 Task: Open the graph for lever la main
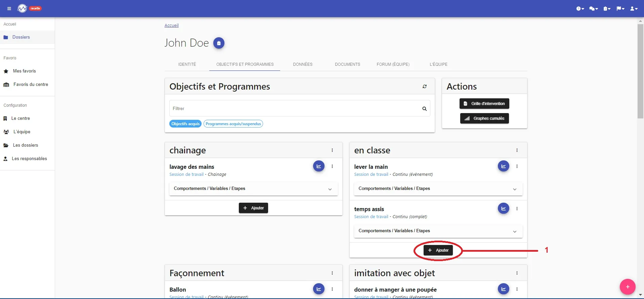click(x=504, y=166)
